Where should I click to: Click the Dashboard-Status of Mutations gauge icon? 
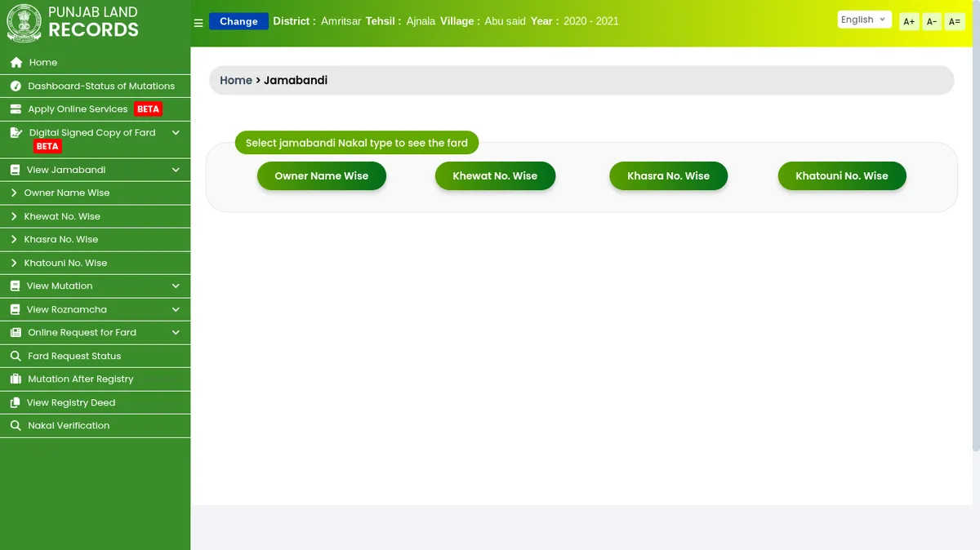pos(16,86)
